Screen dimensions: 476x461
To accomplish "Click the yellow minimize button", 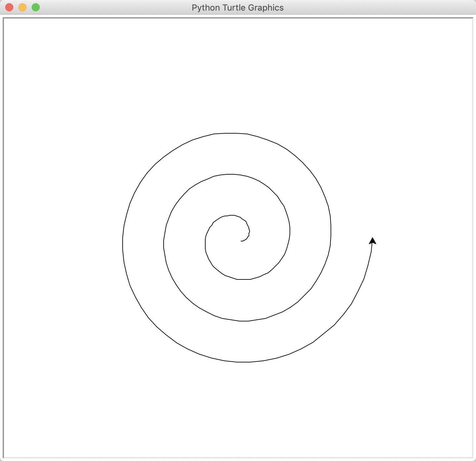I will pyautogui.click(x=22, y=7).
